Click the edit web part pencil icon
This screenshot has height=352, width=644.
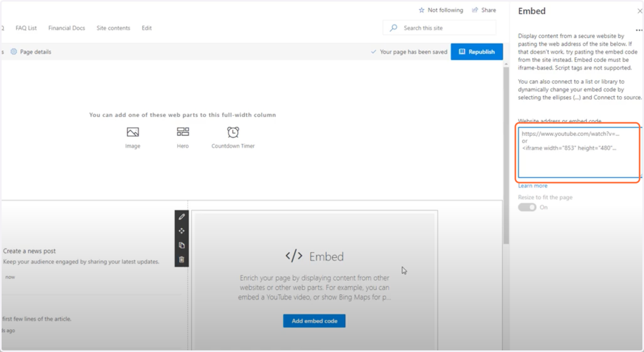[x=181, y=217]
